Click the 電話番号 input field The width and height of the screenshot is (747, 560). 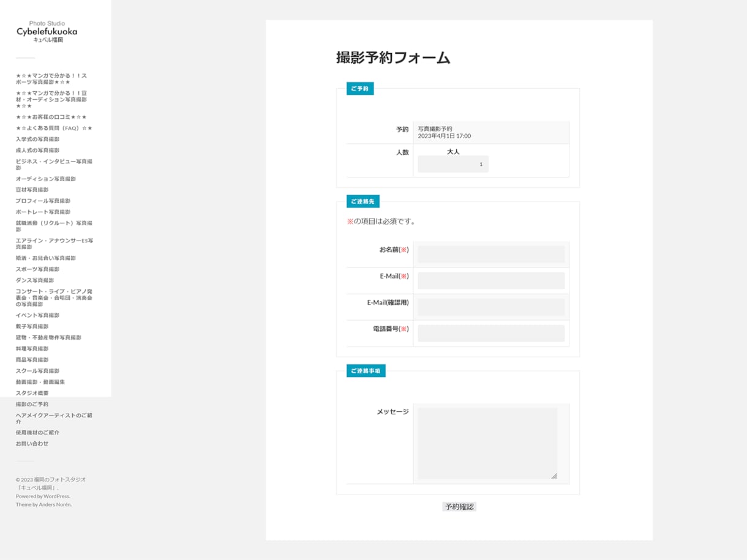(491, 333)
